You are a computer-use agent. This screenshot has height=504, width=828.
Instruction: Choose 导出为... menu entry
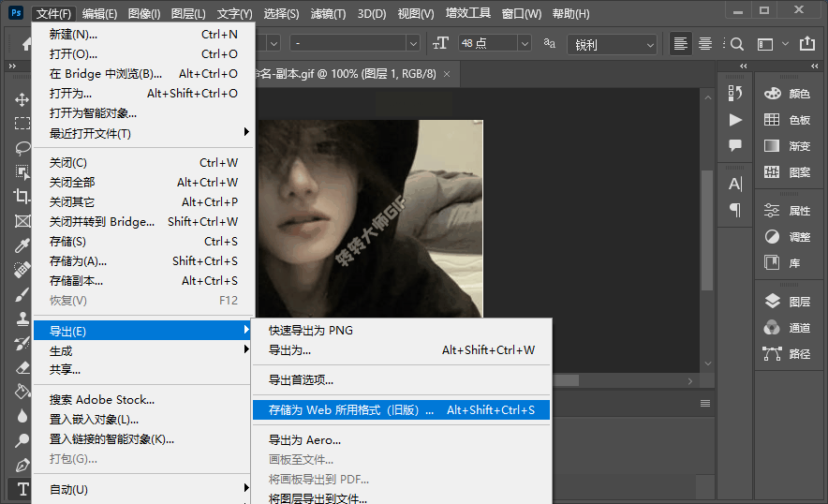tap(401, 349)
